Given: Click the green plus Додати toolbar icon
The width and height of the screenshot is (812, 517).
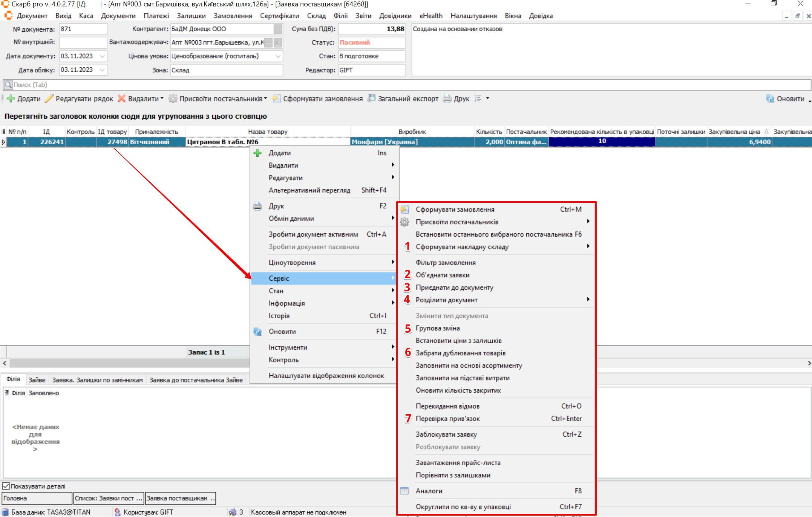Looking at the screenshot, I should pyautogui.click(x=11, y=99).
